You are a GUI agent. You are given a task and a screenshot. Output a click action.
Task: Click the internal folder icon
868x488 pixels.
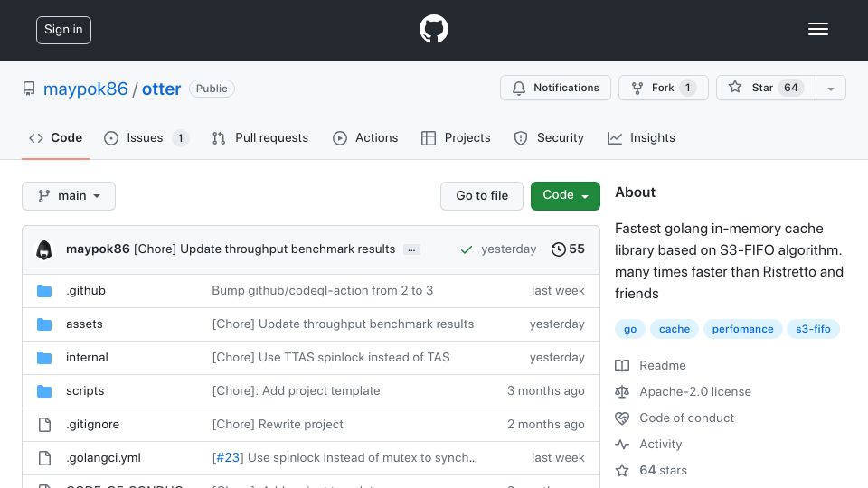tap(44, 358)
